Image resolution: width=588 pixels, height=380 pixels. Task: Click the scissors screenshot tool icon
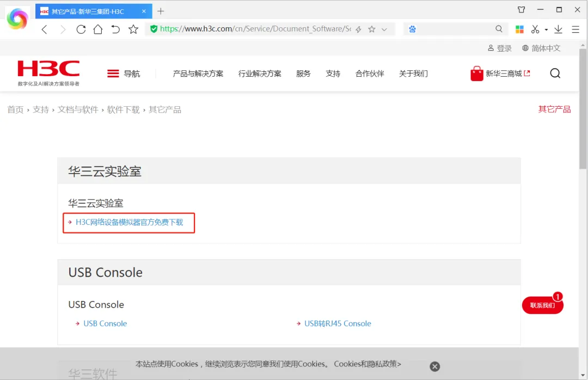pos(535,29)
